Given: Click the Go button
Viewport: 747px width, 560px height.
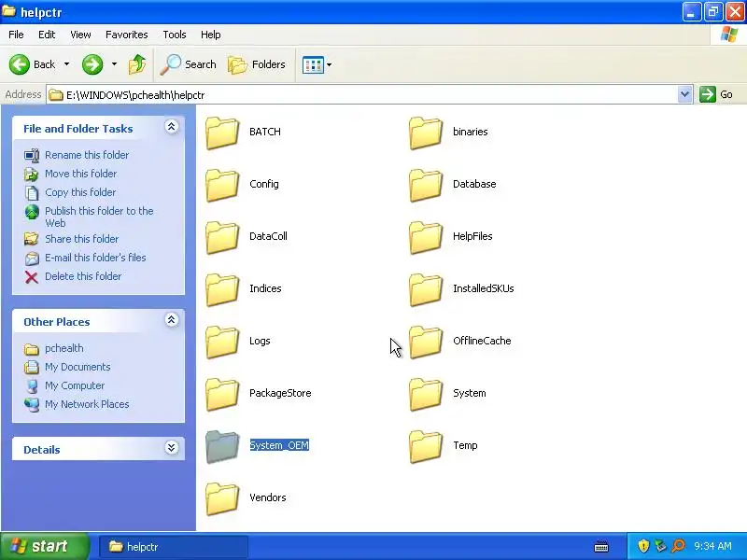Looking at the screenshot, I should tap(716, 94).
